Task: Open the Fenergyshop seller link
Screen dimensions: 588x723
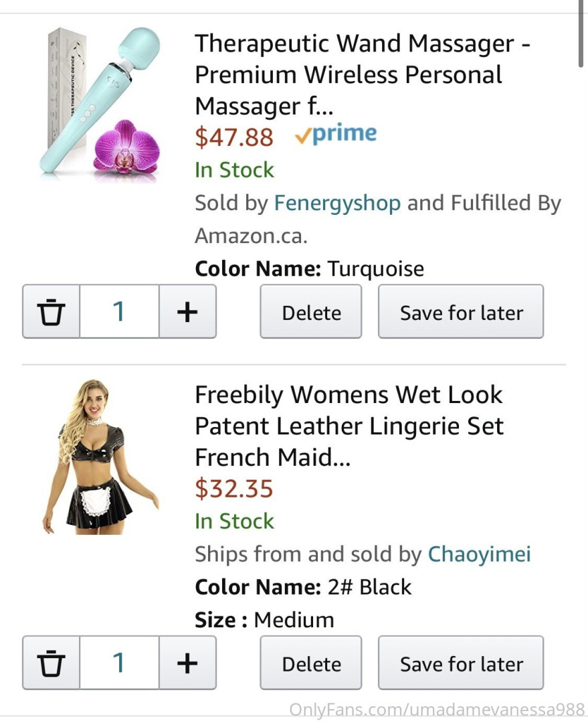Action: pyautogui.click(x=337, y=203)
